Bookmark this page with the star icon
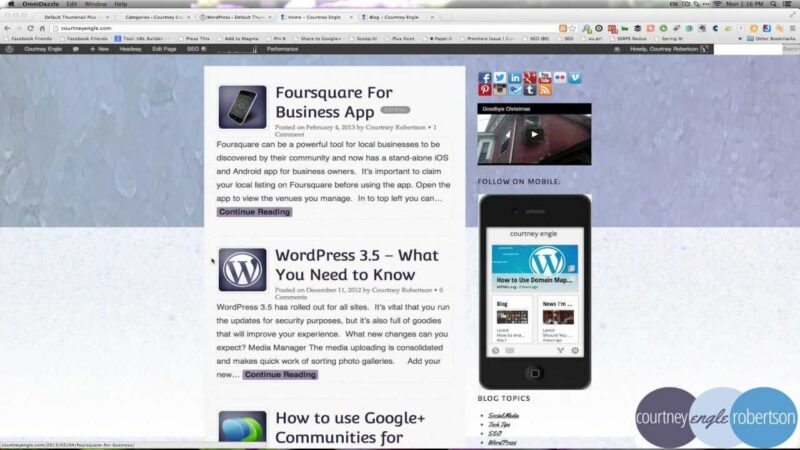 (572, 29)
